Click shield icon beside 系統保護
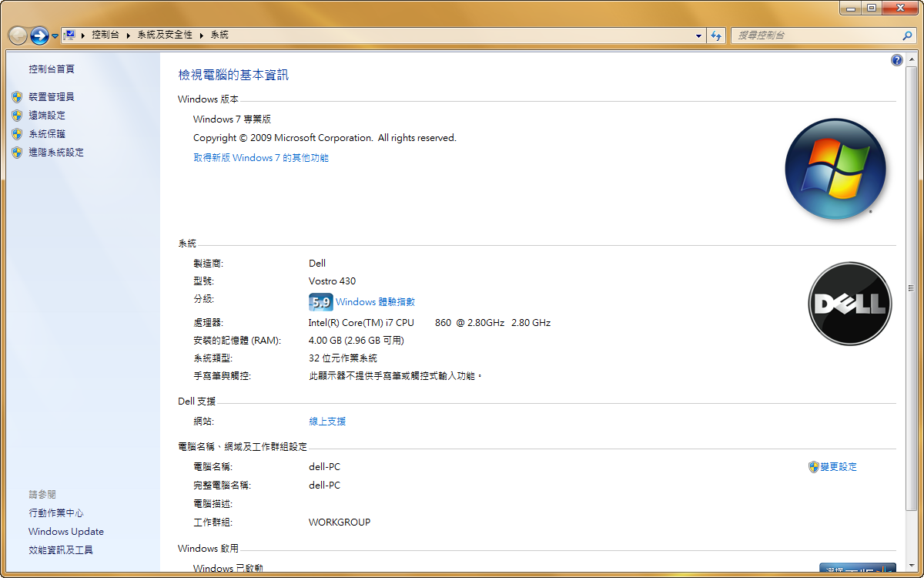The height and width of the screenshot is (578, 924). click(x=17, y=134)
